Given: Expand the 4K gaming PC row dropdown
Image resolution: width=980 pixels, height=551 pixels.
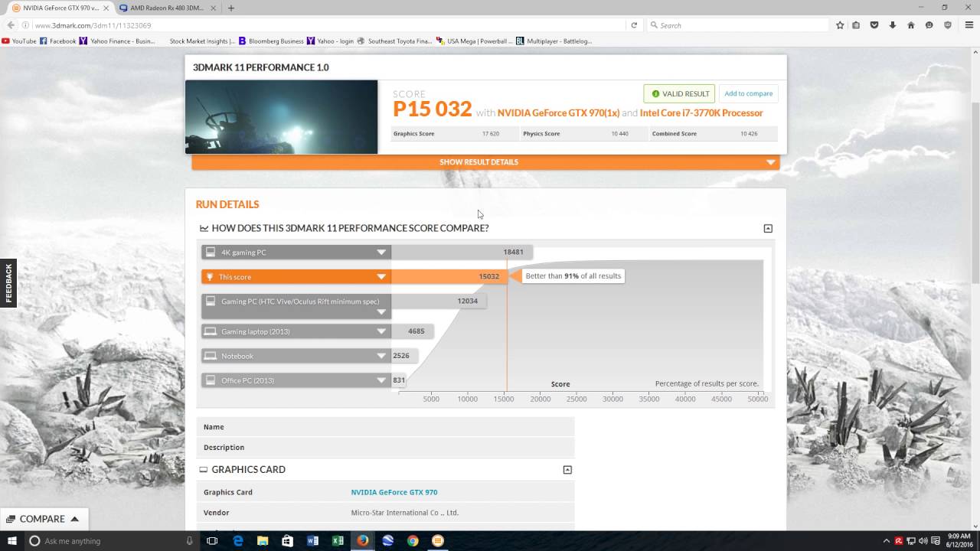Looking at the screenshot, I should tap(381, 253).
